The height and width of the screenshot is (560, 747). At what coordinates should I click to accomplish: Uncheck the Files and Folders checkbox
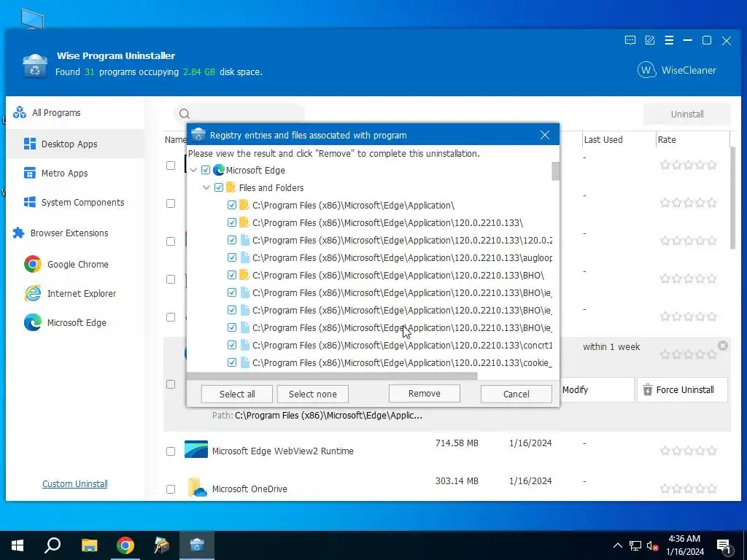219,187
